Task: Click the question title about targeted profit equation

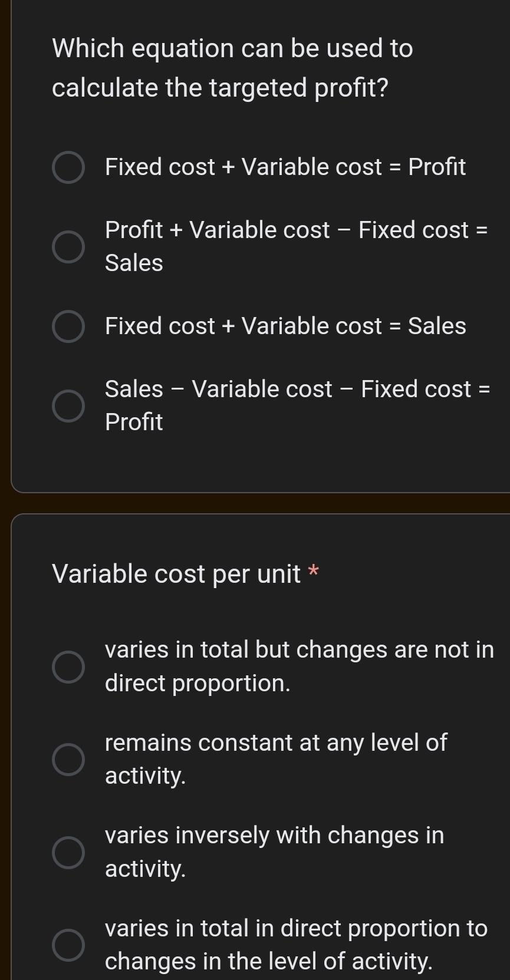Action: (232, 68)
